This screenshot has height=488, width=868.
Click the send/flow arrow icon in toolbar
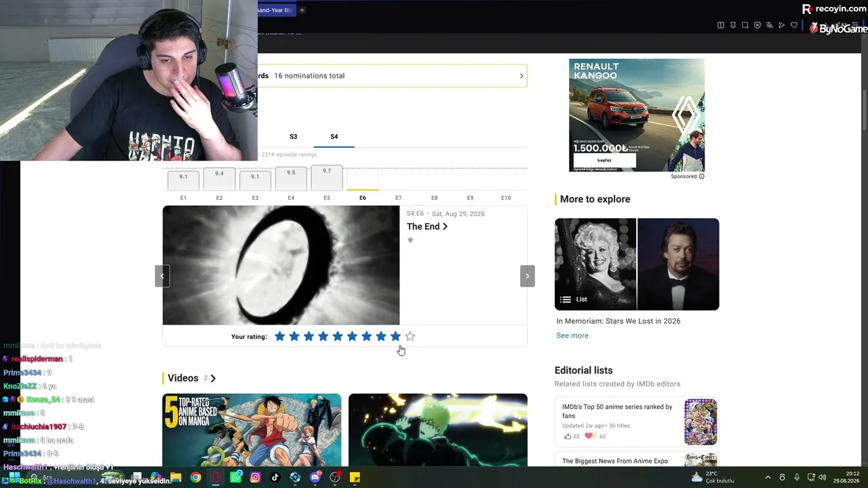click(782, 26)
